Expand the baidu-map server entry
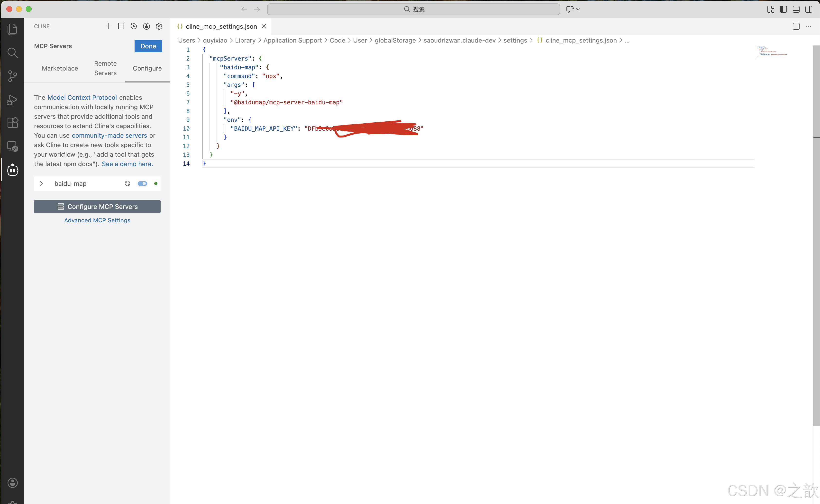Screen dimensions: 820x504 [x=41, y=184]
